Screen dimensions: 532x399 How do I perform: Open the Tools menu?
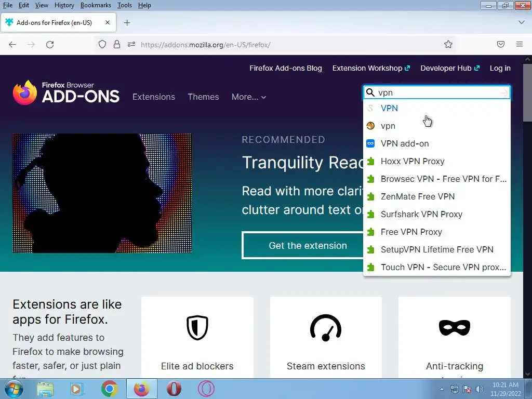(x=125, y=5)
